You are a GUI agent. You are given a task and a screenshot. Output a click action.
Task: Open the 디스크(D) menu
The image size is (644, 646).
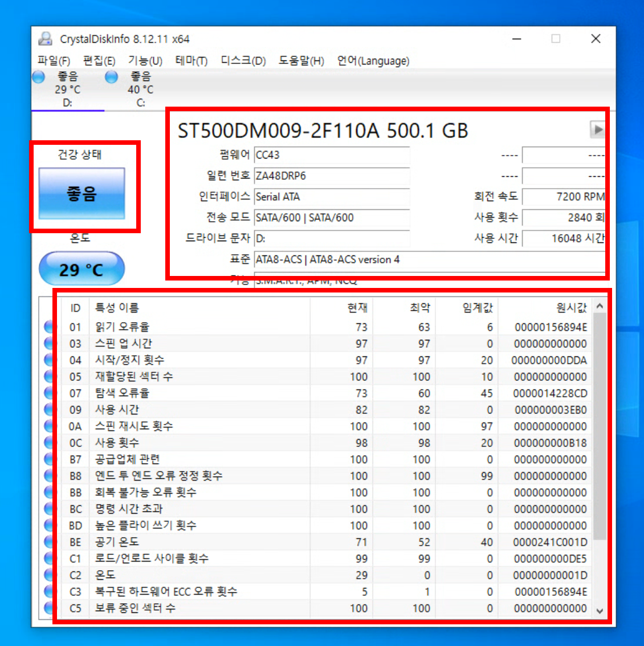[x=243, y=61]
